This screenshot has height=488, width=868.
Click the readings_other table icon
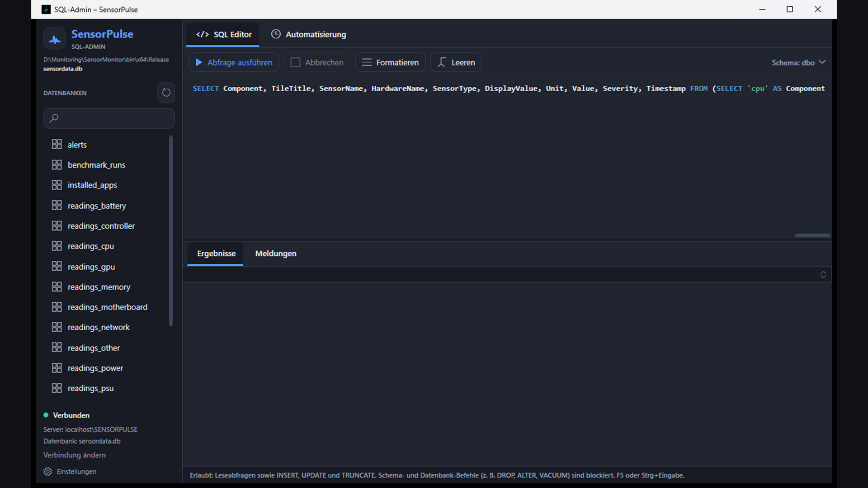[57, 347]
